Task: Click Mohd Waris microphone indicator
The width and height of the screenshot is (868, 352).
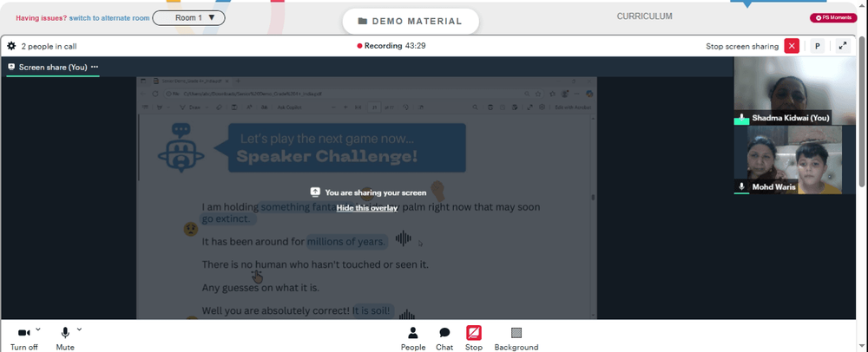Action: (741, 186)
